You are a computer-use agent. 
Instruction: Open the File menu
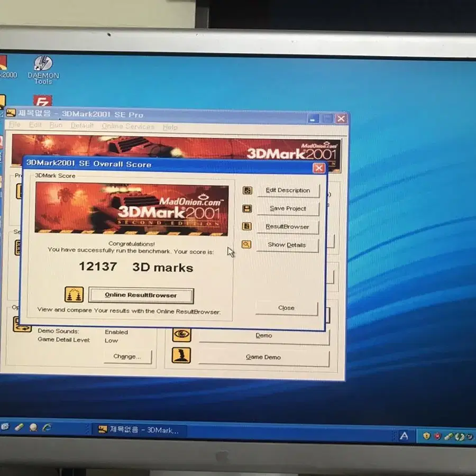coord(15,125)
